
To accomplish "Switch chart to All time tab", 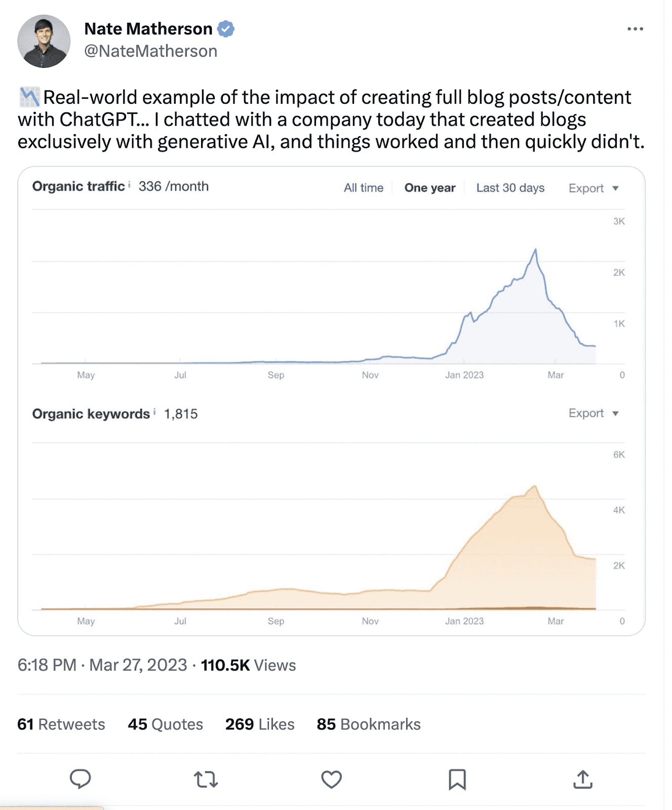I will coord(364,188).
